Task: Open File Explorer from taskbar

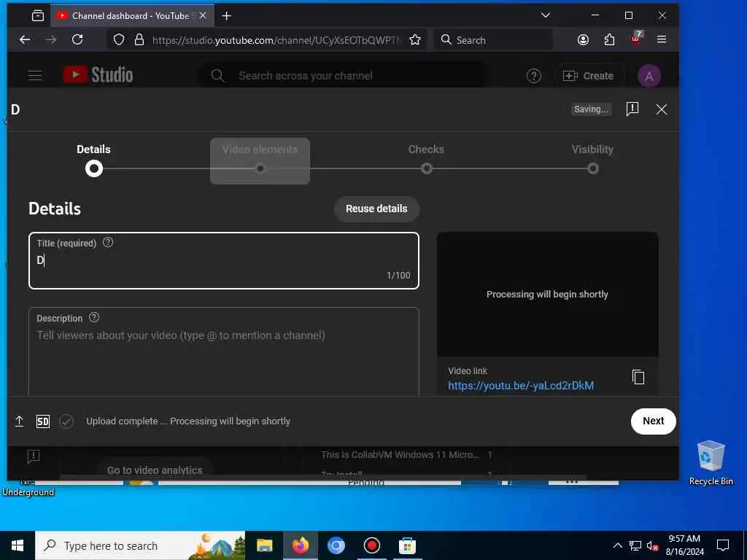Action: [x=264, y=545]
